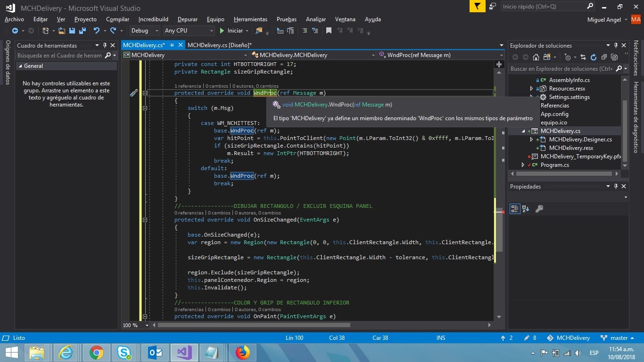
Task: Switch to the MCHDelivery.cs [Diseño] tab
Action: tap(220, 45)
